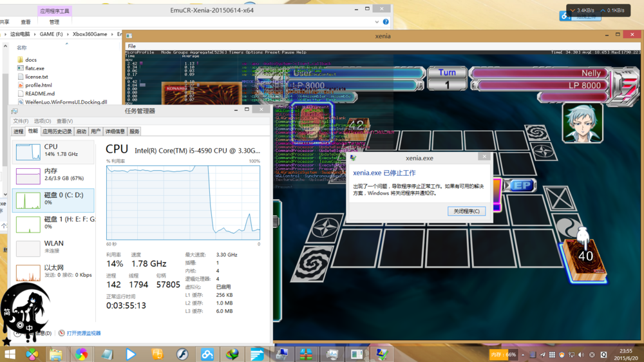This screenshot has height=362, width=644.
Task: Click the 内存: 66% memory indicator on taskbar
Action: pos(504,354)
